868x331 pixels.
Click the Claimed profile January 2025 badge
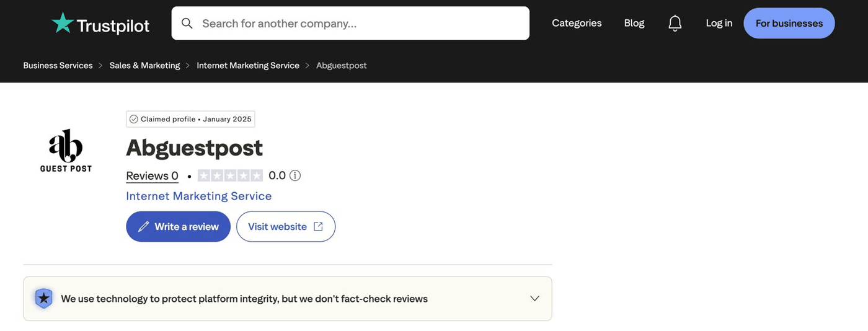(x=190, y=119)
